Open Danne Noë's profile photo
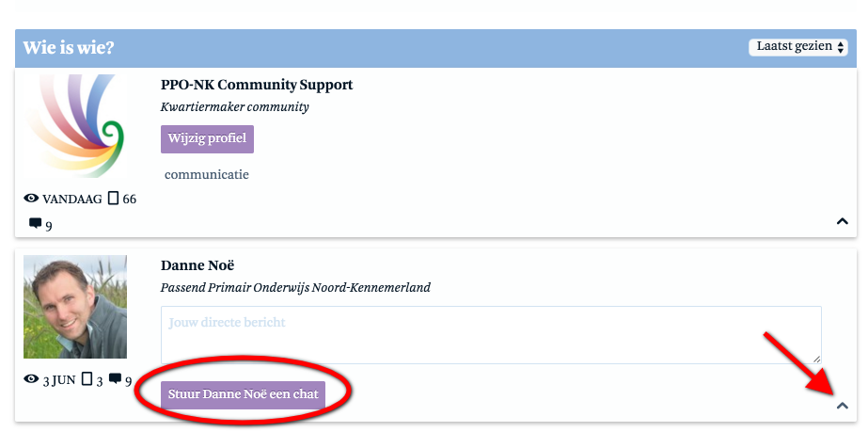 tap(75, 307)
